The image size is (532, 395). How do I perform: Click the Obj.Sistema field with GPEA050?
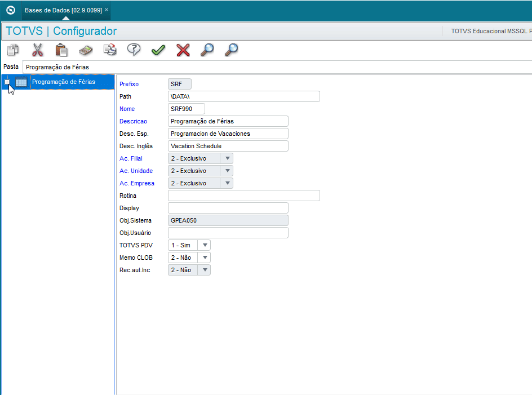point(228,220)
